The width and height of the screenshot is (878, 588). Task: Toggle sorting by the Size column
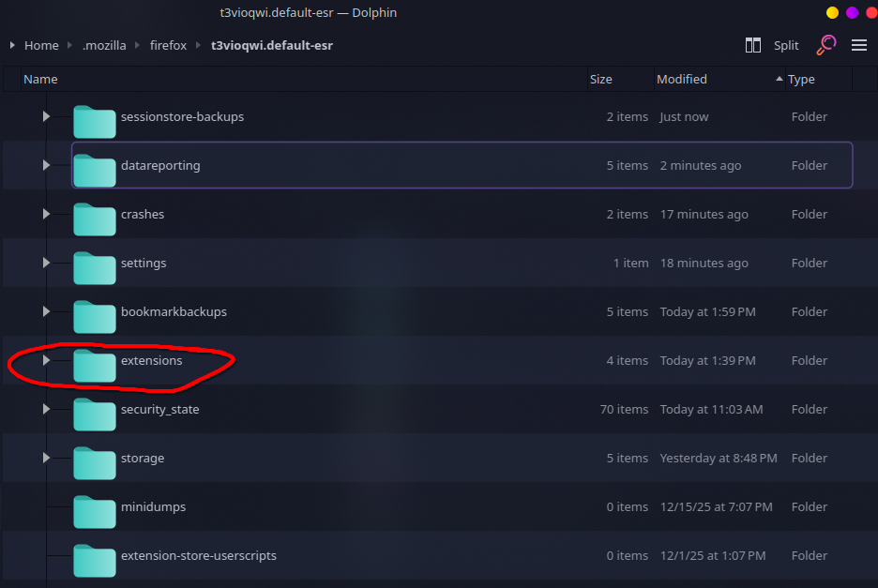599,79
